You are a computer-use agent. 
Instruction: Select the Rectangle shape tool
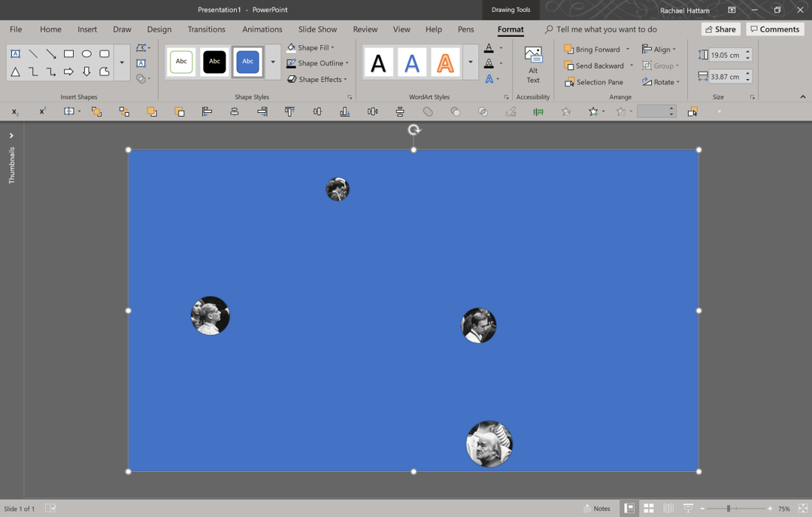tap(68, 53)
